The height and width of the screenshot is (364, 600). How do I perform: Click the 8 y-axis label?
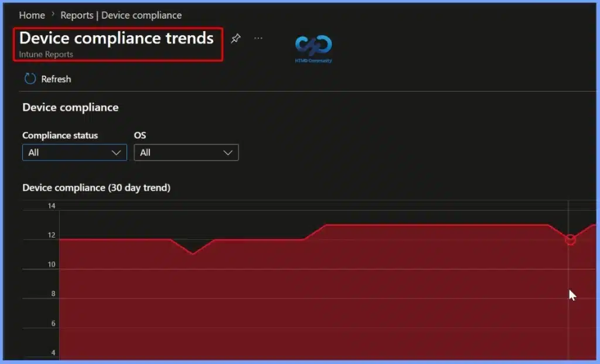(x=53, y=294)
